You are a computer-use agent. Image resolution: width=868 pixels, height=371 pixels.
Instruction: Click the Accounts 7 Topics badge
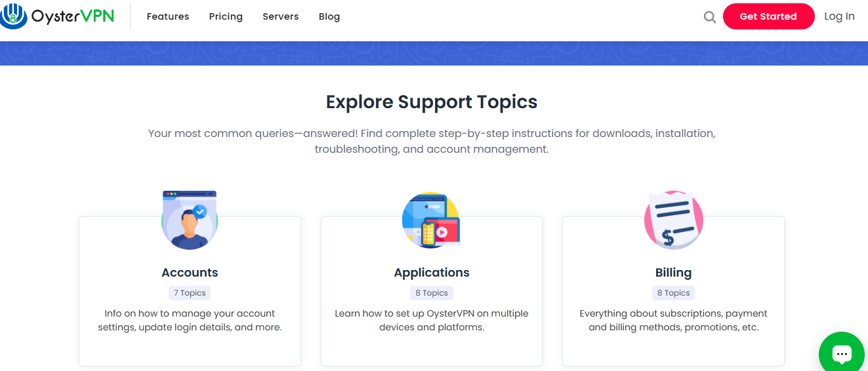190,293
